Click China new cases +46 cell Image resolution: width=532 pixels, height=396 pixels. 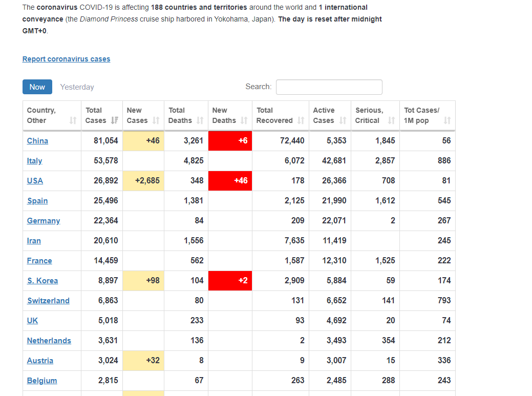click(x=143, y=141)
